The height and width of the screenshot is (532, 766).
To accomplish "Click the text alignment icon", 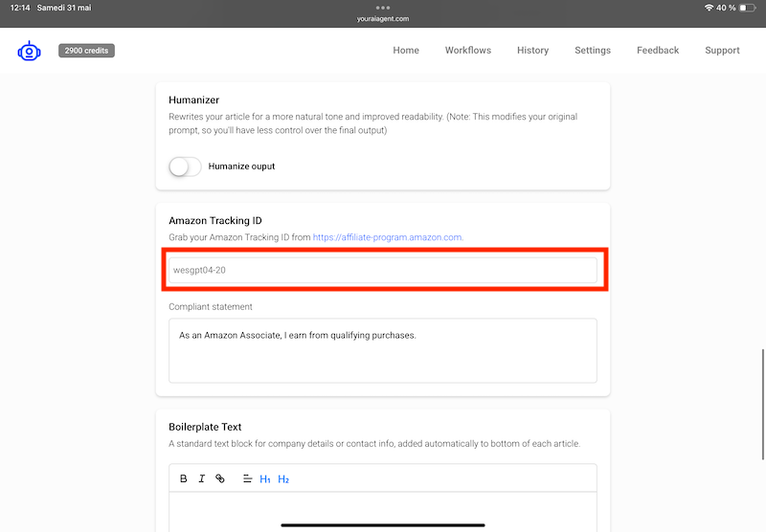I will click(247, 478).
